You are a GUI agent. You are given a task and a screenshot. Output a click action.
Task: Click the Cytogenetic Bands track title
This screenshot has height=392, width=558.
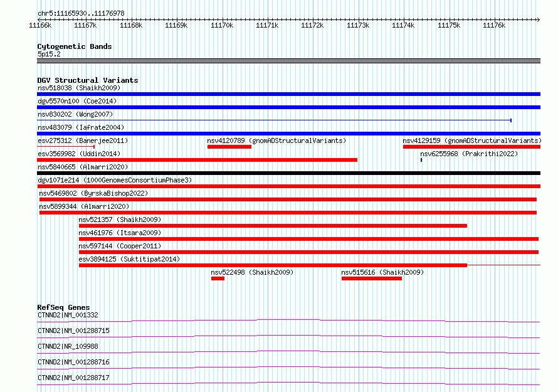[x=75, y=46]
